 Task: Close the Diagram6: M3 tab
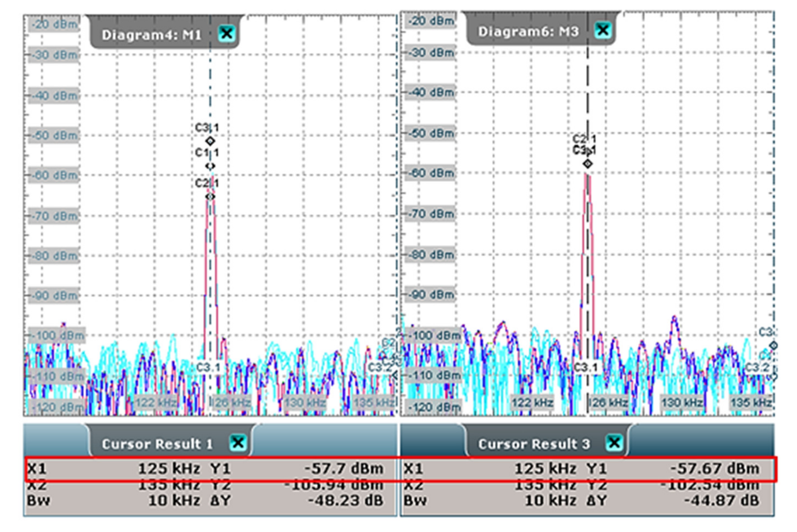(603, 30)
